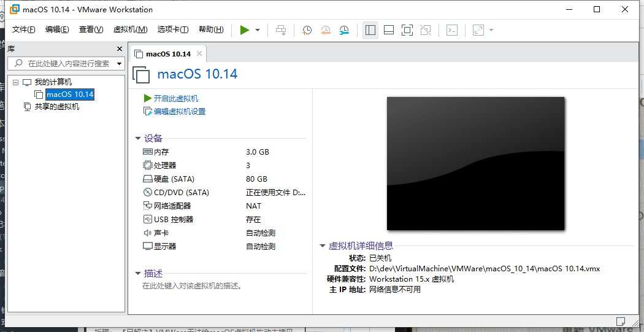Viewport: 644px width, 332px height.
Task: Select macOS 10.14 in library tree
Action: [x=70, y=95]
